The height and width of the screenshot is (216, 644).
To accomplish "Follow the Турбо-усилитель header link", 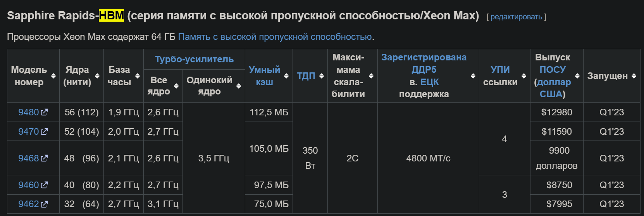I will [x=194, y=59].
